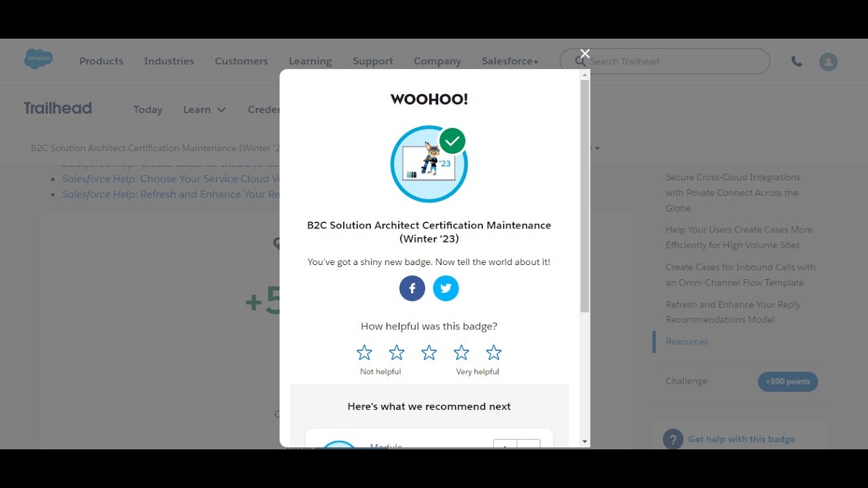Open the Learning menu
The width and height of the screenshot is (868, 488).
(311, 61)
